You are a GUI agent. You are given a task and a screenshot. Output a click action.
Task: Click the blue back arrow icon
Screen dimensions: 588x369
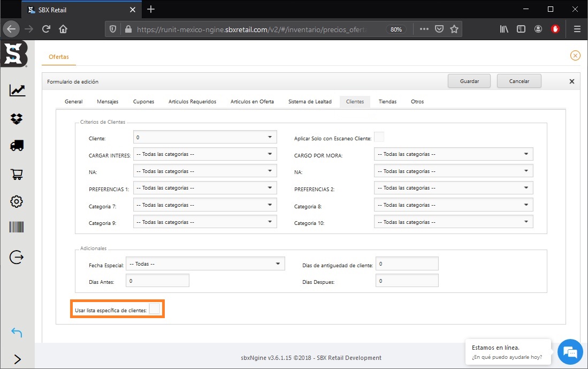(x=17, y=333)
